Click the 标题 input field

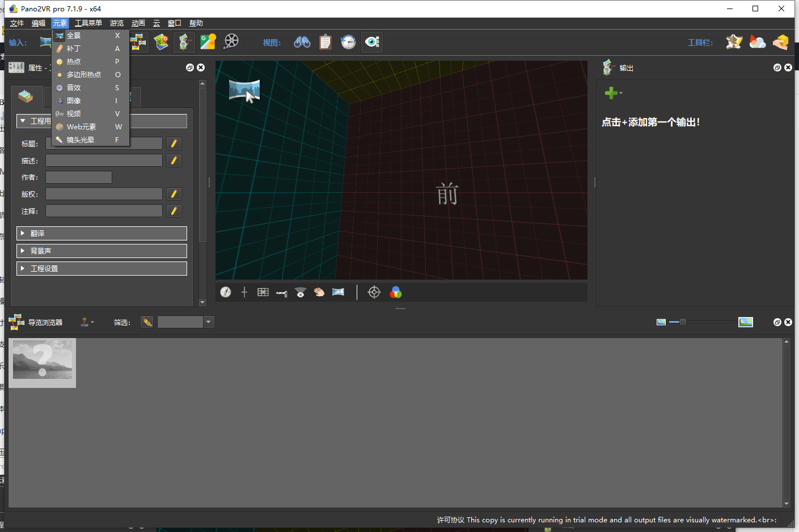point(104,143)
